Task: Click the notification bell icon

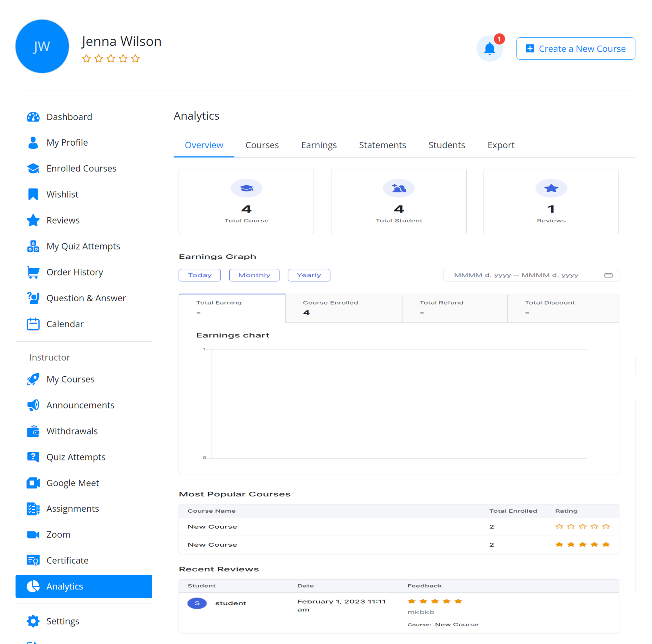Action: click(489, 49)
